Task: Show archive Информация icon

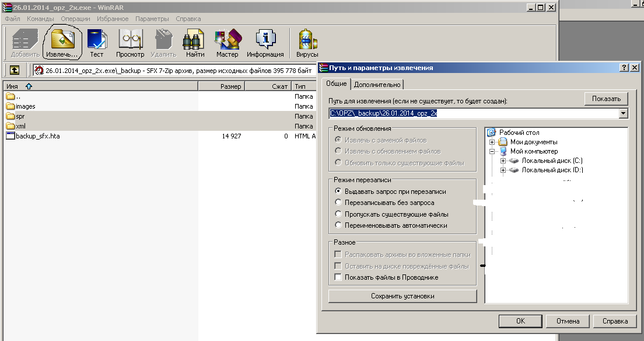Action: point(265,41)
